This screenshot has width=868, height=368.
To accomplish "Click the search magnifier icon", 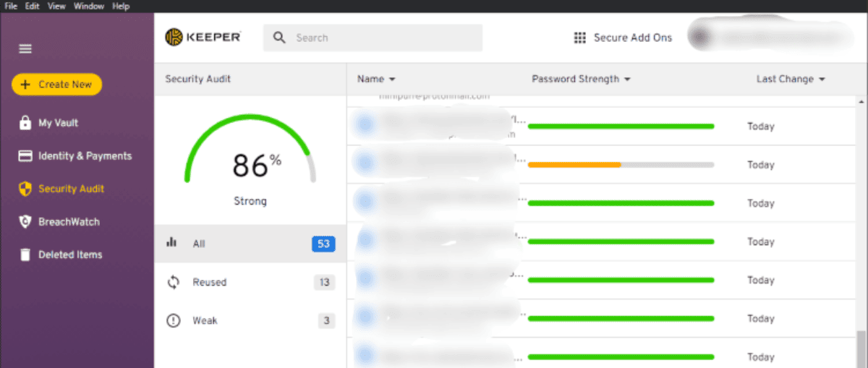I will (280, 38).
